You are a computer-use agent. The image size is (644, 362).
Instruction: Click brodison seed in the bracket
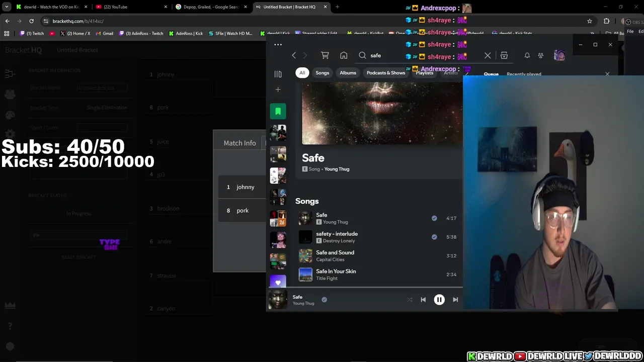pyautogui.click(x=168, y=208)
